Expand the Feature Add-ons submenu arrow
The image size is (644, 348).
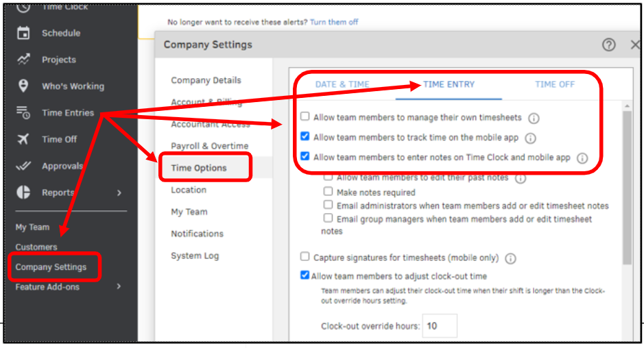click(x=119, y=286)
